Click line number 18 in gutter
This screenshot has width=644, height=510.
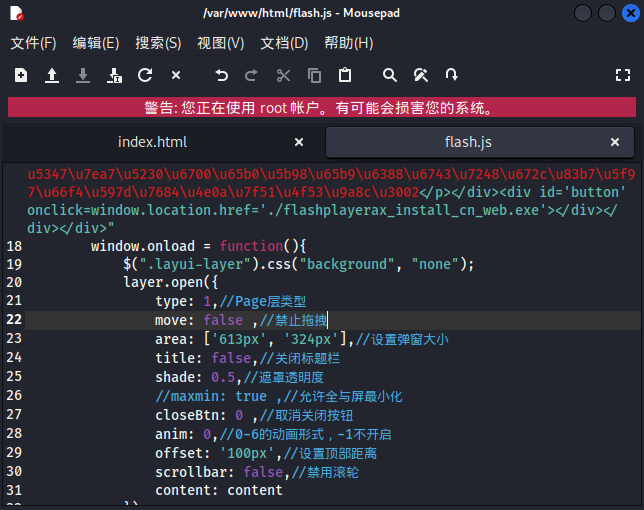(14, 246)
